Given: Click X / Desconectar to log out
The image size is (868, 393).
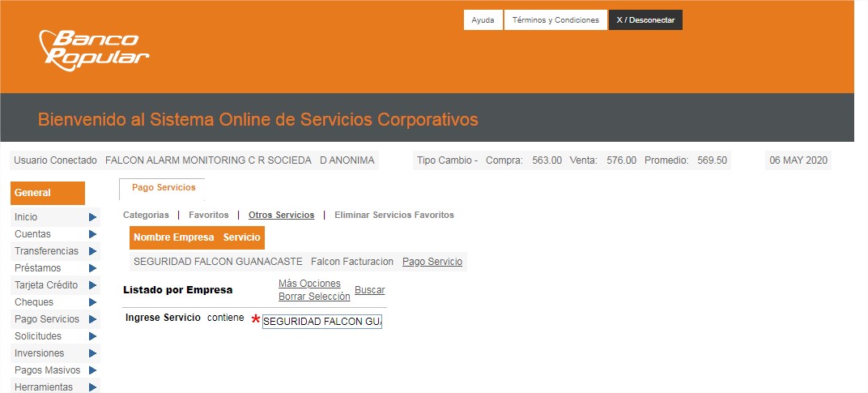Looking at the screenshot, I should (x=645, y=20).
